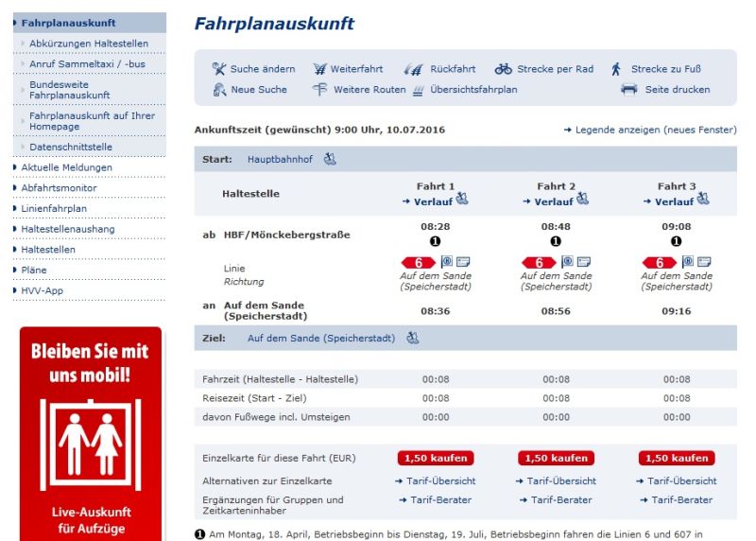Click the walking figure icon for Strecke zu Fuß

[x=616, y=69]
